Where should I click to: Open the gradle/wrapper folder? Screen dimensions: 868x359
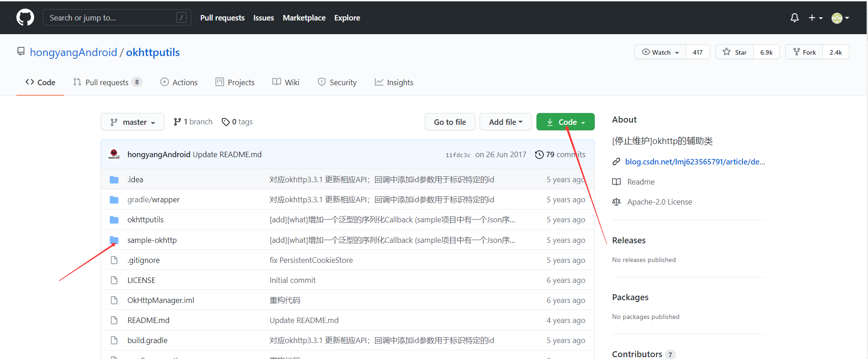coord(153,200)
